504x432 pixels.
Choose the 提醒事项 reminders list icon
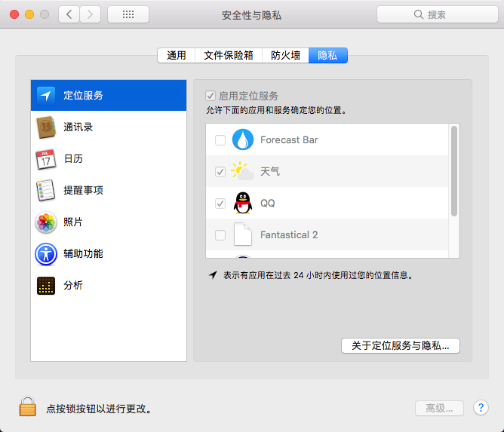pos(45,191)
